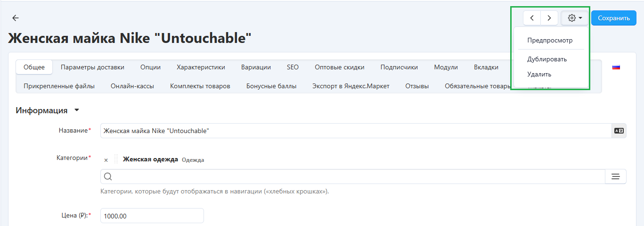Select Удалить menu entry
Viewport: 644px width, 226px height.
(539, 75)
